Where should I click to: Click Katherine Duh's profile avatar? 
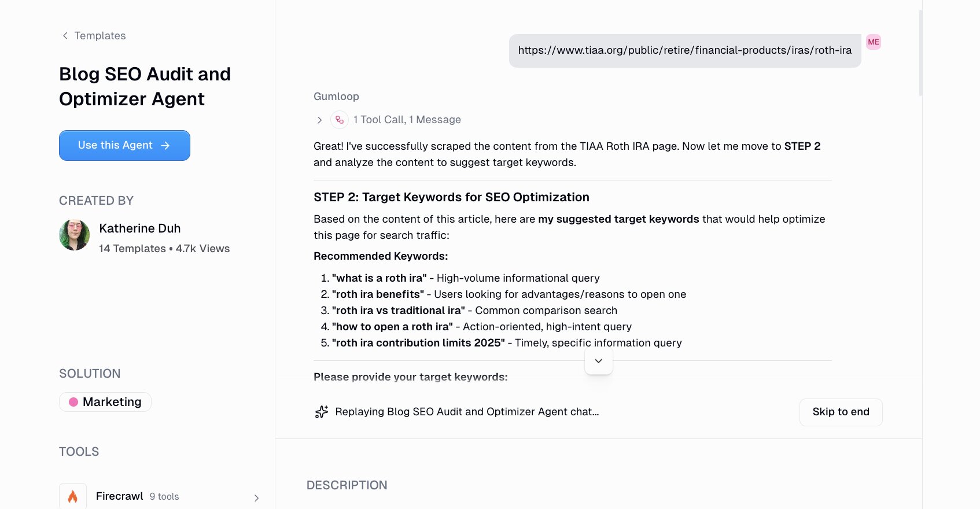pyautogui.click(x=74, y=235)
